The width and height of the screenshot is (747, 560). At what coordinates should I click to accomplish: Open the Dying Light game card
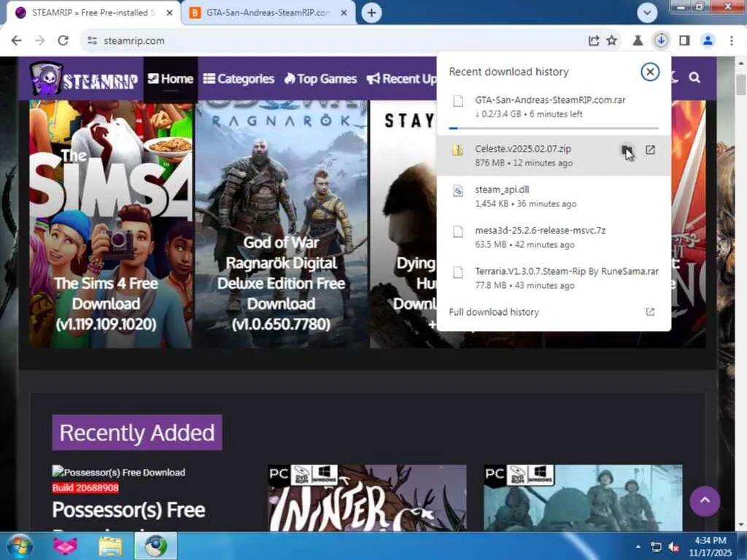[403, 224]
